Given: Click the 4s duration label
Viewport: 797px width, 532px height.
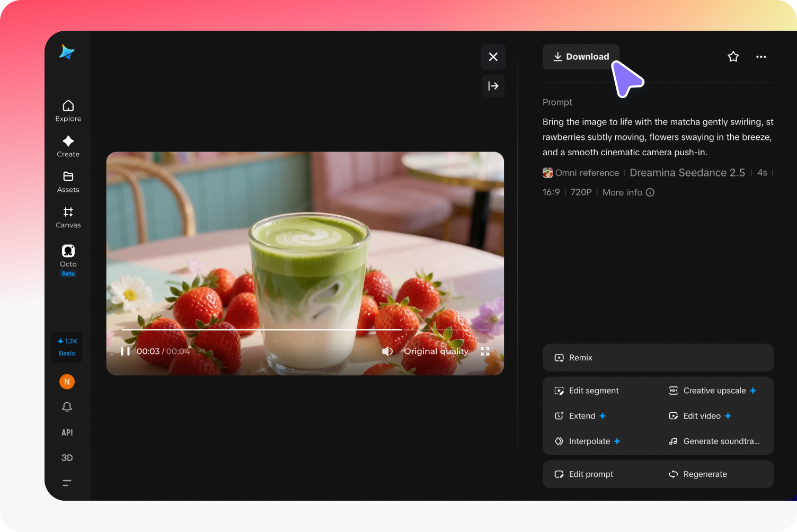Looking at the screenshot, I should click(x=762, y=173).
